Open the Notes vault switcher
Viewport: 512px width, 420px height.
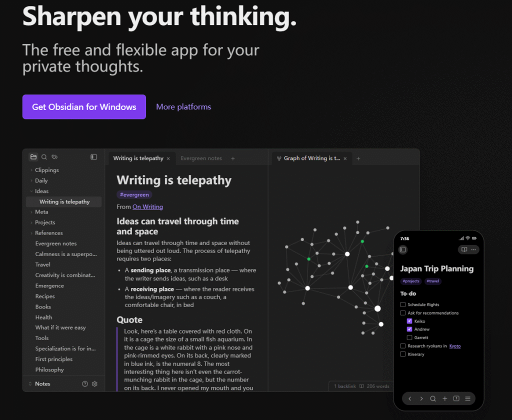tap(39, 383)
